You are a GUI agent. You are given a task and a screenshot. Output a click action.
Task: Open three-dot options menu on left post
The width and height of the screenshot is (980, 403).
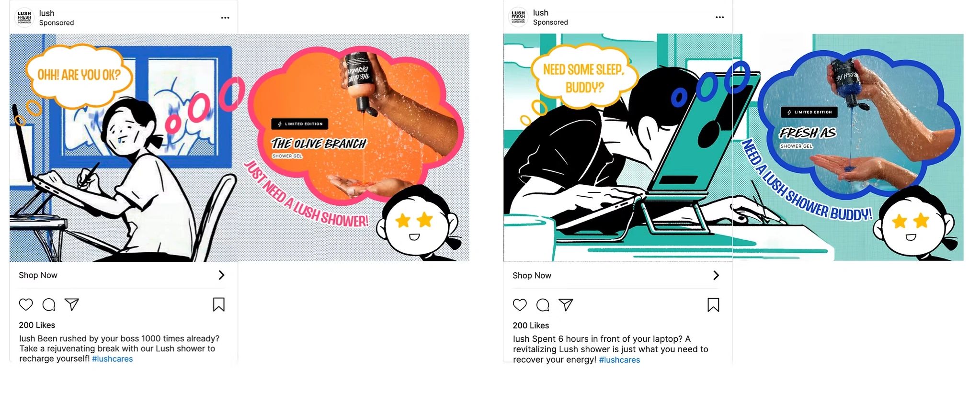[x=225, y=18]
